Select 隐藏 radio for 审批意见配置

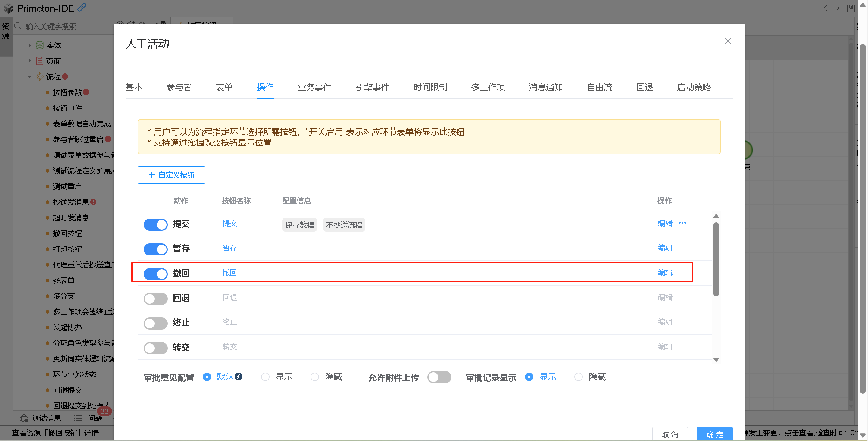(x=314, y=377)
